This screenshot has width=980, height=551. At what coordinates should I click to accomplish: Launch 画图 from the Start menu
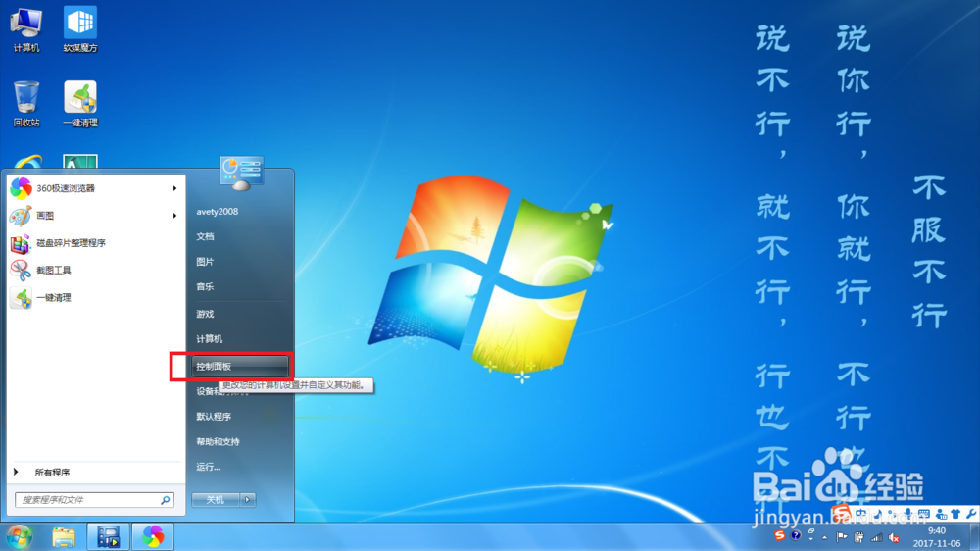pos(96,215)
